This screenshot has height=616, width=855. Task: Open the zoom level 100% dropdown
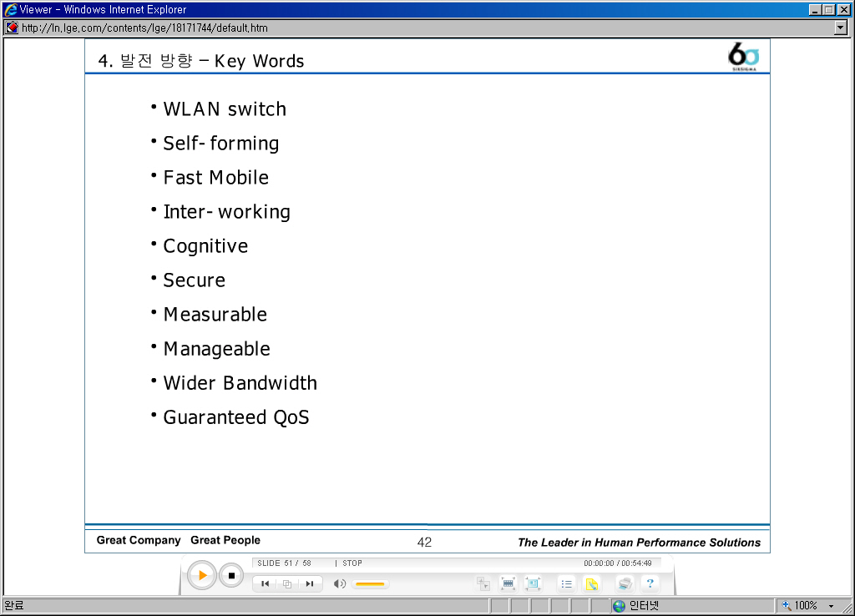click(x=831, y=606)
